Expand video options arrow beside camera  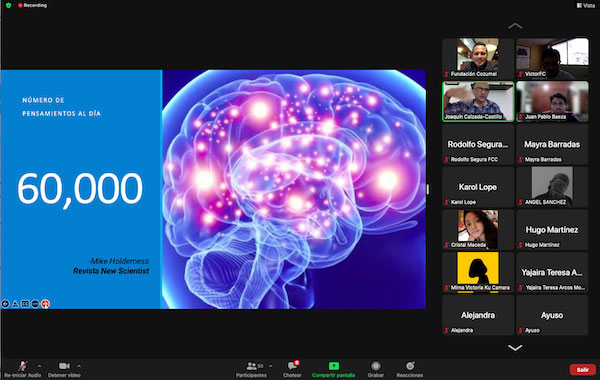(79, 366)
